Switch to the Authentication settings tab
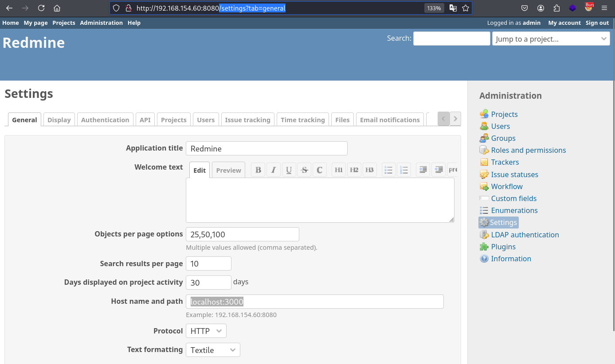The height and width of the screenshot is (364, 615). point(105,120)
